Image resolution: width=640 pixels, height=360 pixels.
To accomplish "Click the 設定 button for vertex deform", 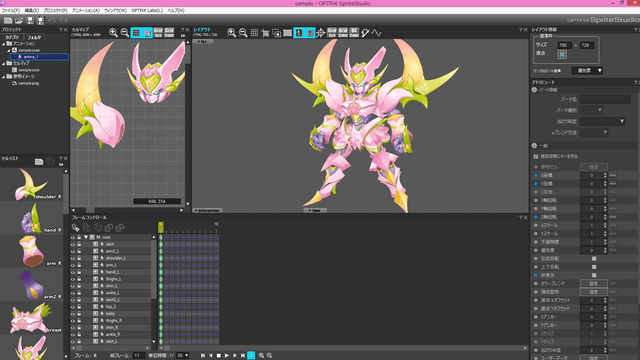I will [593, 292].
